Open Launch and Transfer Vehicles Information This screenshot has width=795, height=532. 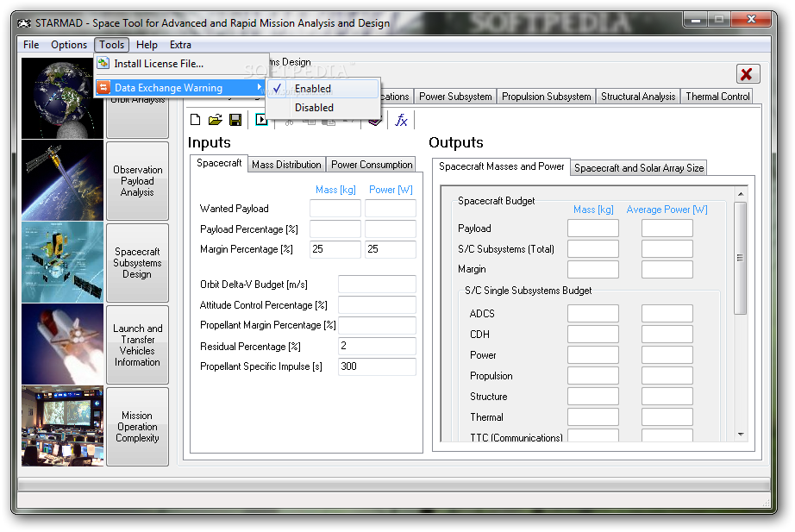pos(137,345)
